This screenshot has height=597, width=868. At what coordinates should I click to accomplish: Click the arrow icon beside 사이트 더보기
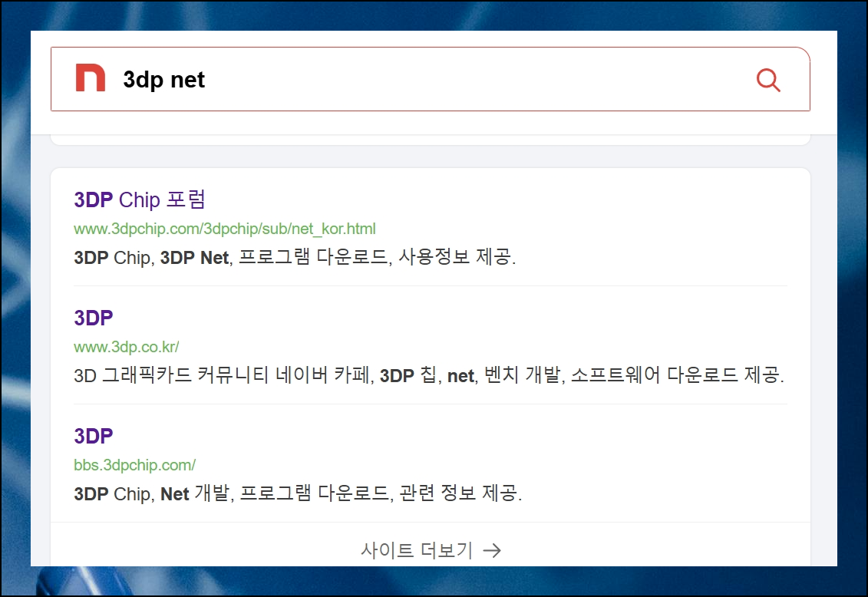click(492, 550)
